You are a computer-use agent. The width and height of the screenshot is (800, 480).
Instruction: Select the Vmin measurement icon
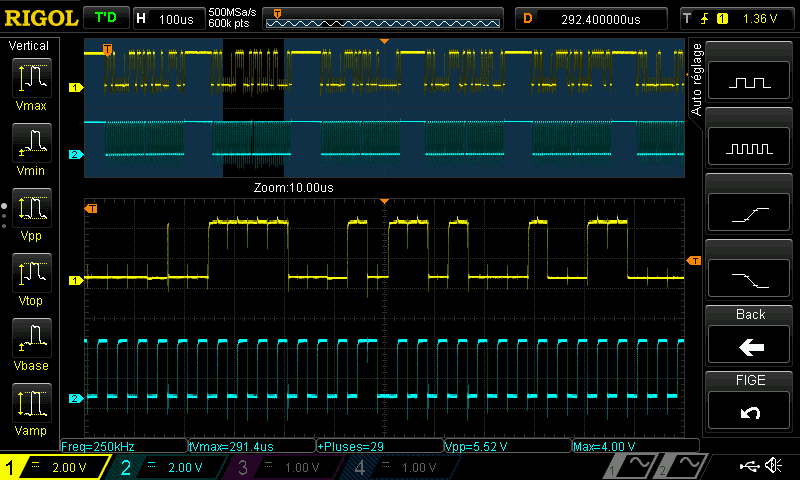coord(32,143)
